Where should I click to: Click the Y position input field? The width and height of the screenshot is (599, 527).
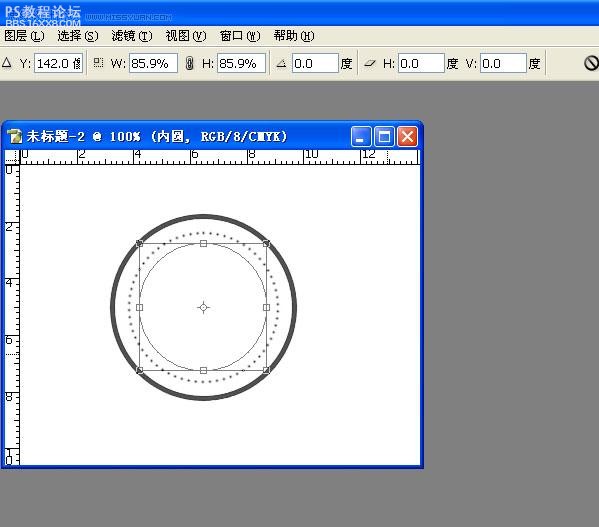coord(59,63)
